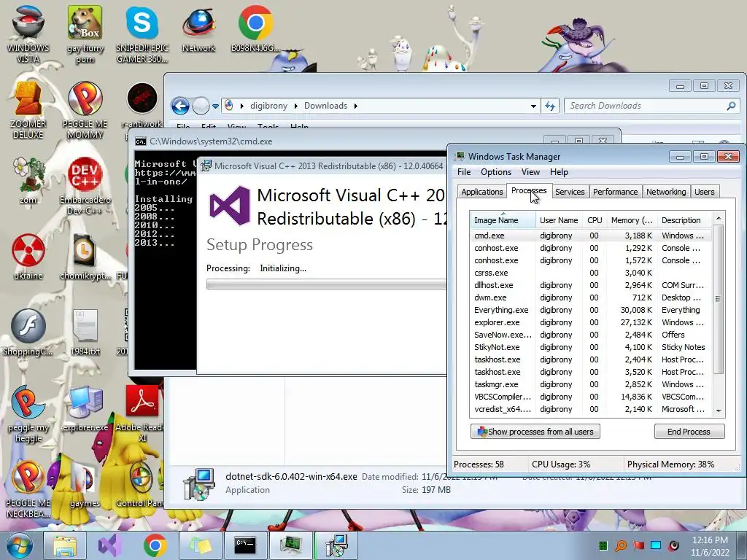Click the magnifier icon in system tray
This screenshot has height=560, width=747.
(621, 545)
